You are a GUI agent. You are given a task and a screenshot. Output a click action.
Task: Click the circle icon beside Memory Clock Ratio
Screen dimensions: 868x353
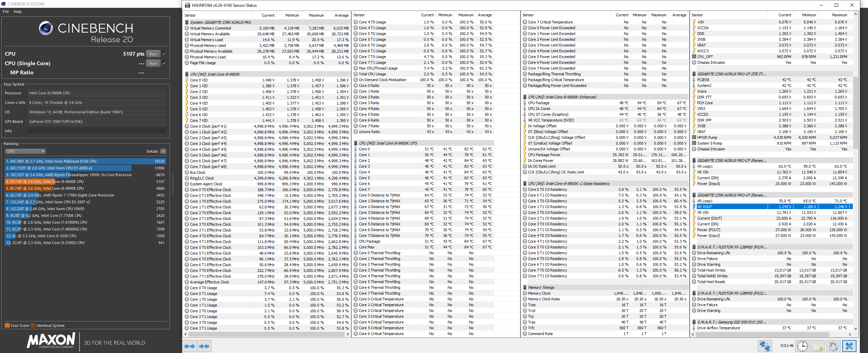[x=525, y=299]
